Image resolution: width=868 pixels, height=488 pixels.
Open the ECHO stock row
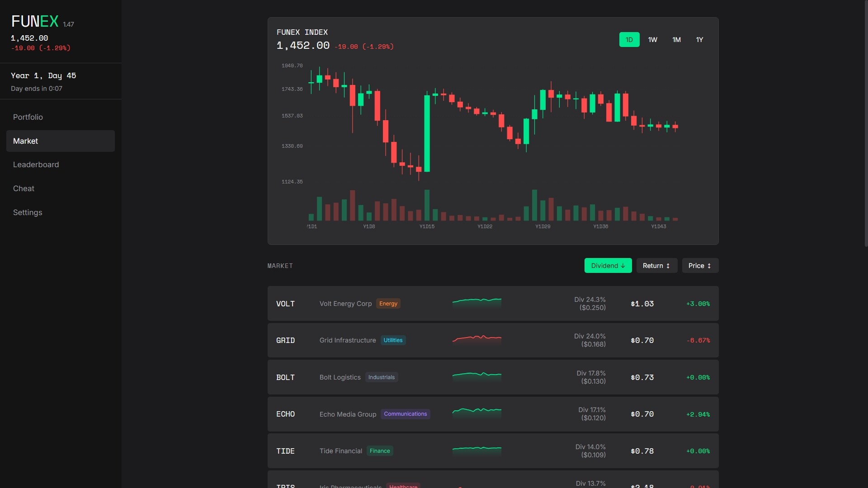pos(493,414)
